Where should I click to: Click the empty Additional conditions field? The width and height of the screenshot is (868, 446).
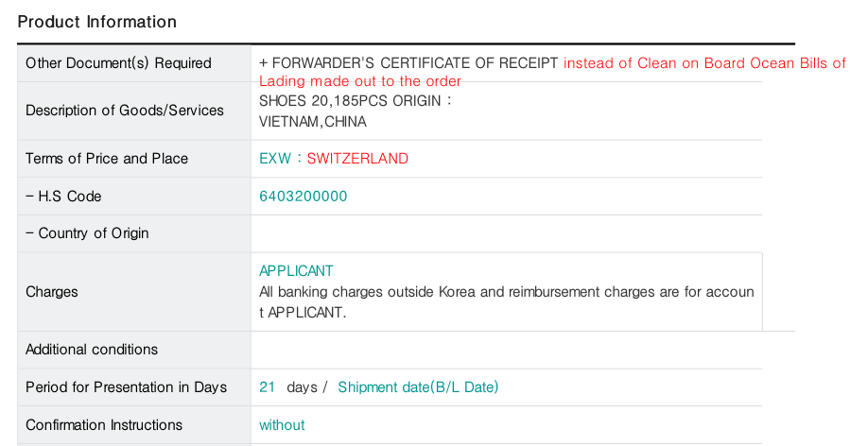pos(506,350)
